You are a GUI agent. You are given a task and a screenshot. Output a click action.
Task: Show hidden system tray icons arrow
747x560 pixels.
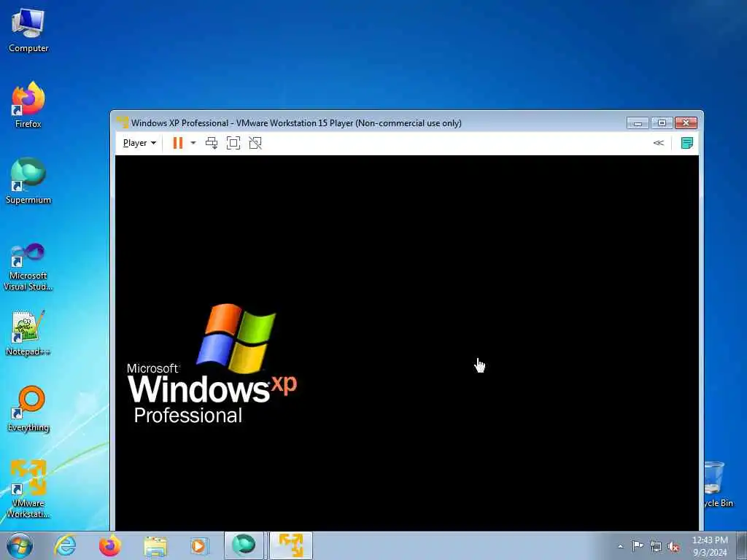click(x=620, y=546)
